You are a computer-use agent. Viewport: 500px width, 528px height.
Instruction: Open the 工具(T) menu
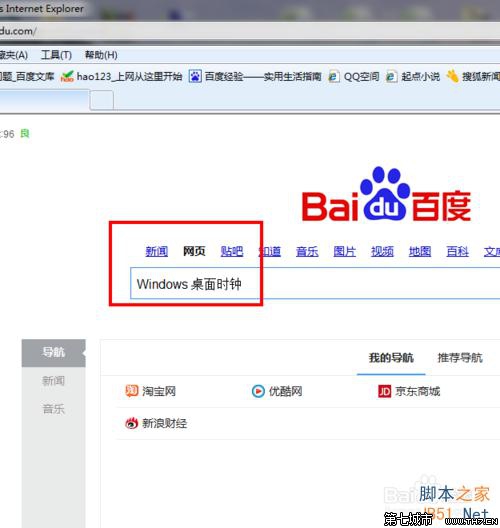56,55
